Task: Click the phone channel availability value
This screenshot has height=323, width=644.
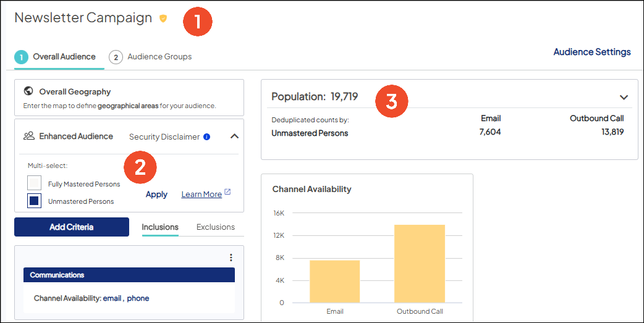Action: [138, 298]
